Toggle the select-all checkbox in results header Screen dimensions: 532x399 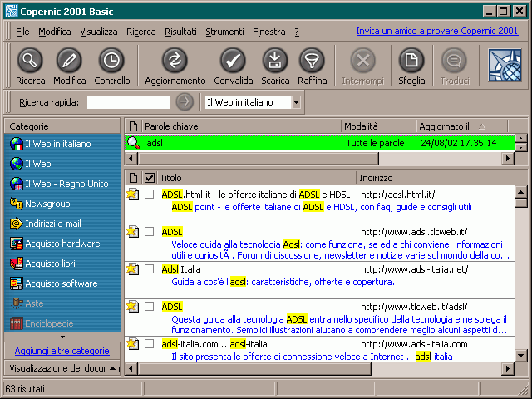(150, 178)
